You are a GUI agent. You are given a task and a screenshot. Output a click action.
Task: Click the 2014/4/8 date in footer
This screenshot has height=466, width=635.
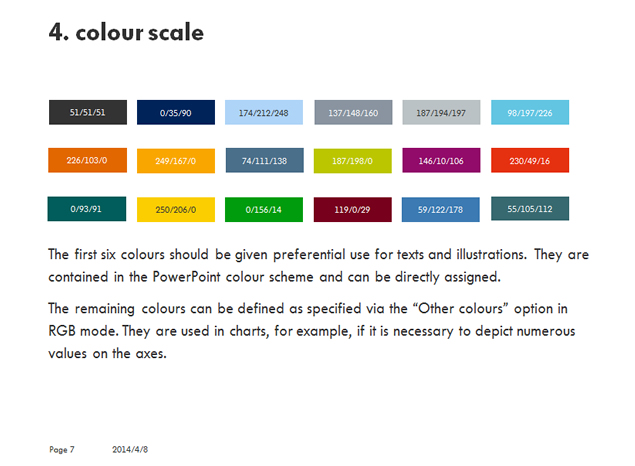click(130, 449)
